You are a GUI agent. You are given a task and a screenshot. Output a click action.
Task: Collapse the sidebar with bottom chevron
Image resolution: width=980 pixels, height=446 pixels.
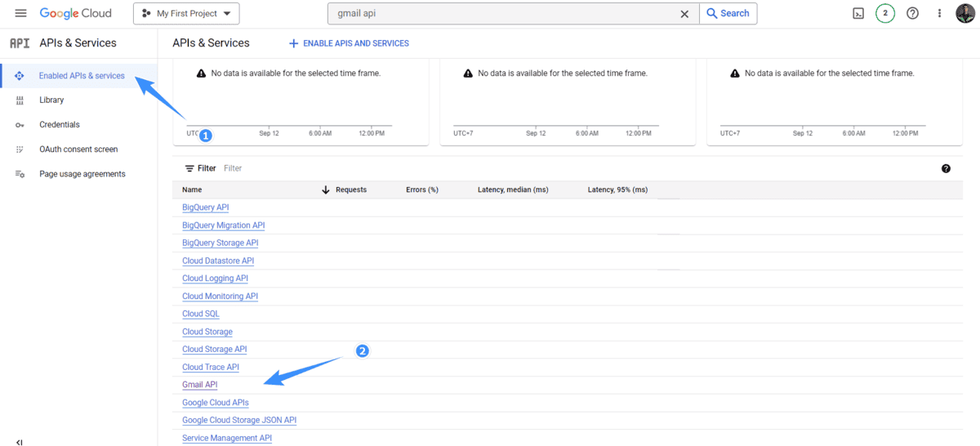pos(20,442)
